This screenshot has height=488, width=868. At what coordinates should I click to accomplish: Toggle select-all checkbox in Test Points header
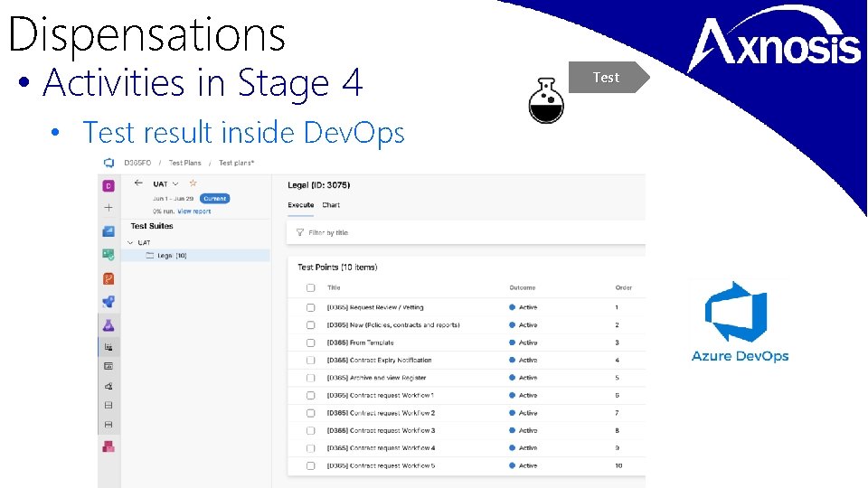(x=310, y=287)
